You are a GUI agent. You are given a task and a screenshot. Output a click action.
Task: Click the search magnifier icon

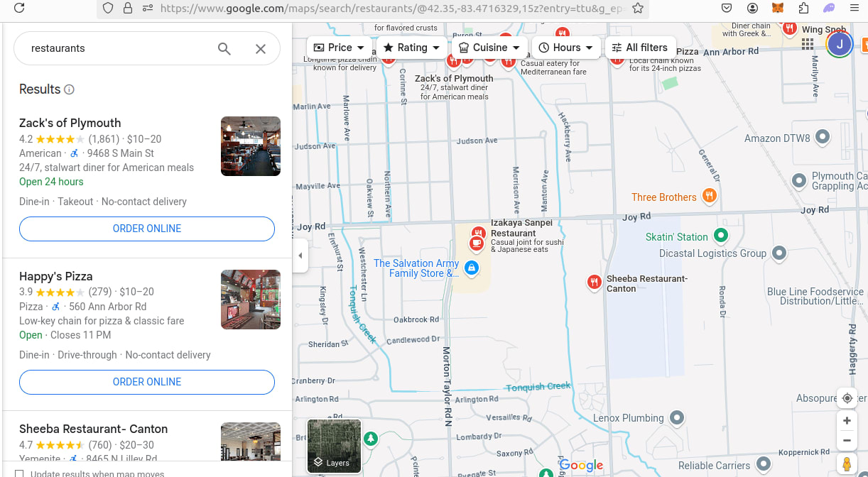pyautogui.click(x=224, y=48)
